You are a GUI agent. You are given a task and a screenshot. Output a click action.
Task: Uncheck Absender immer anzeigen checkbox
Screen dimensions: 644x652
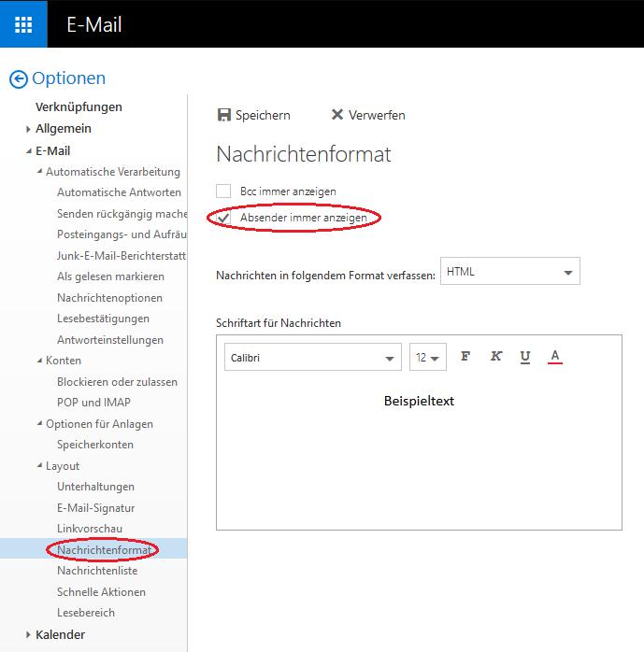223,218
